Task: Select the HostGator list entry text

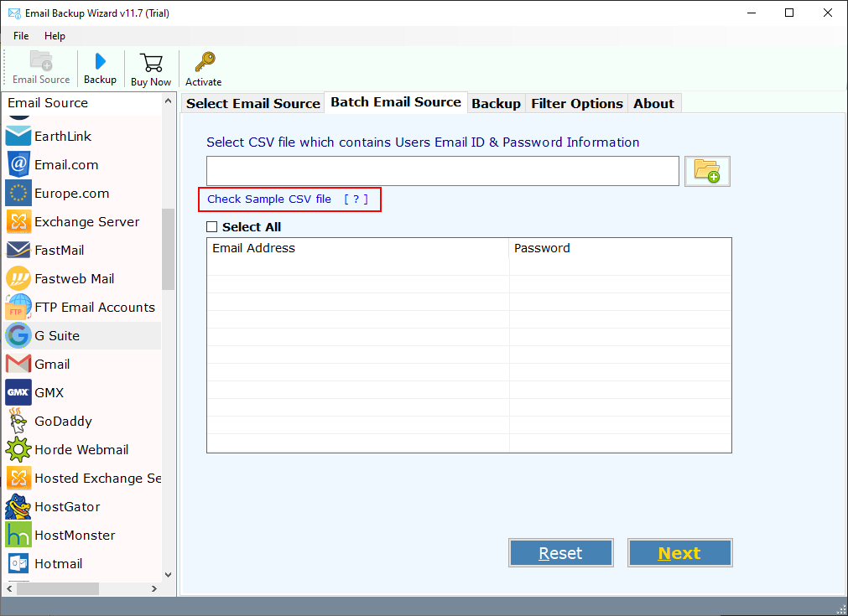Action: 67,507
